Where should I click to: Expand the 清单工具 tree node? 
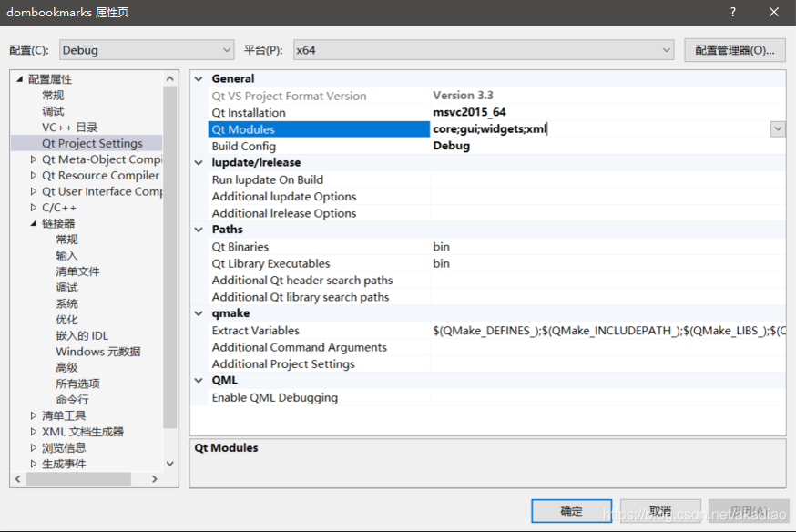click(x=34, y=415)
